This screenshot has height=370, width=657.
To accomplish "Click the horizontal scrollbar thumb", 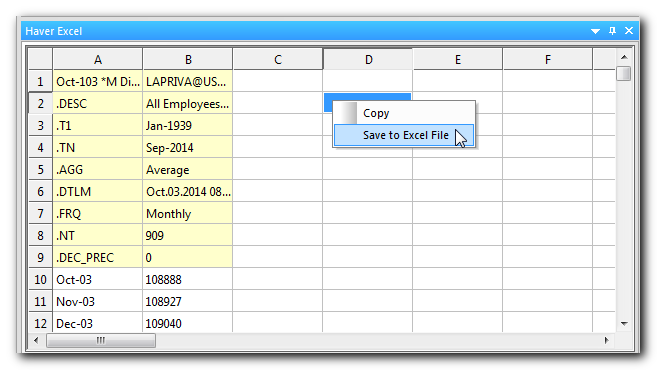I will [101, 340].
